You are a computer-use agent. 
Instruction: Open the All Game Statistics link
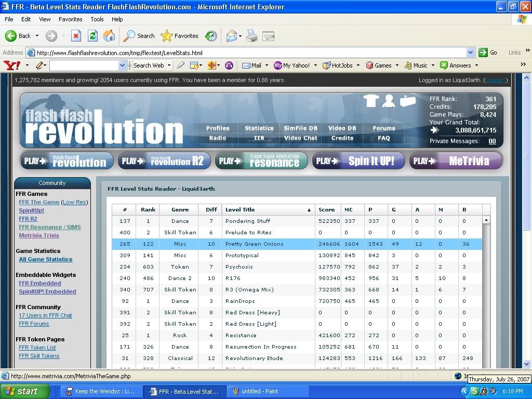46,259
